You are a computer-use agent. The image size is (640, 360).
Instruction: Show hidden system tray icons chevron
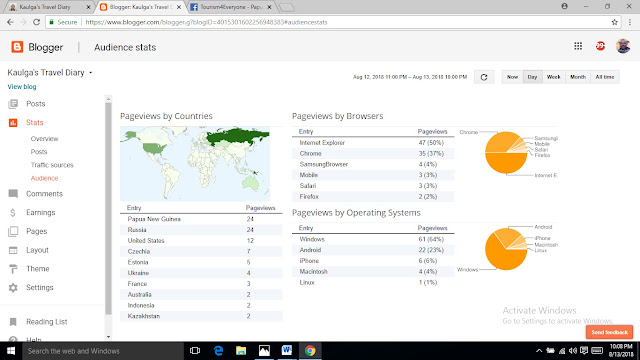pos(539,351)
